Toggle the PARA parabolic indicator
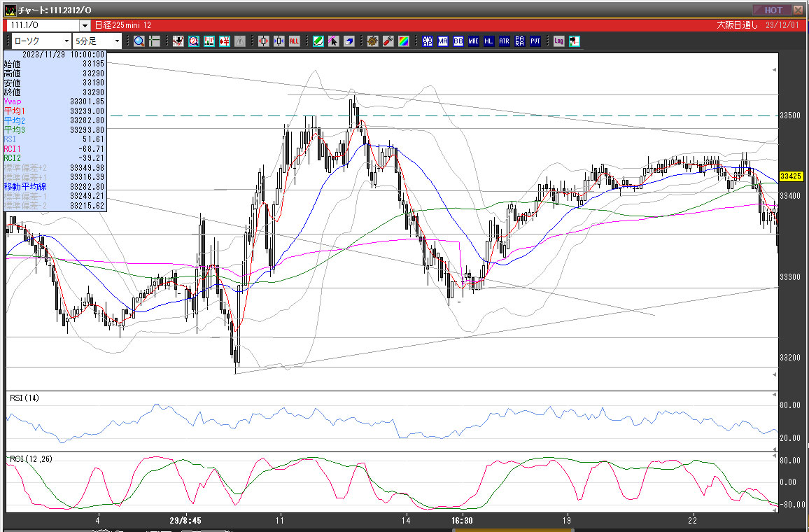 pos(519,41)
